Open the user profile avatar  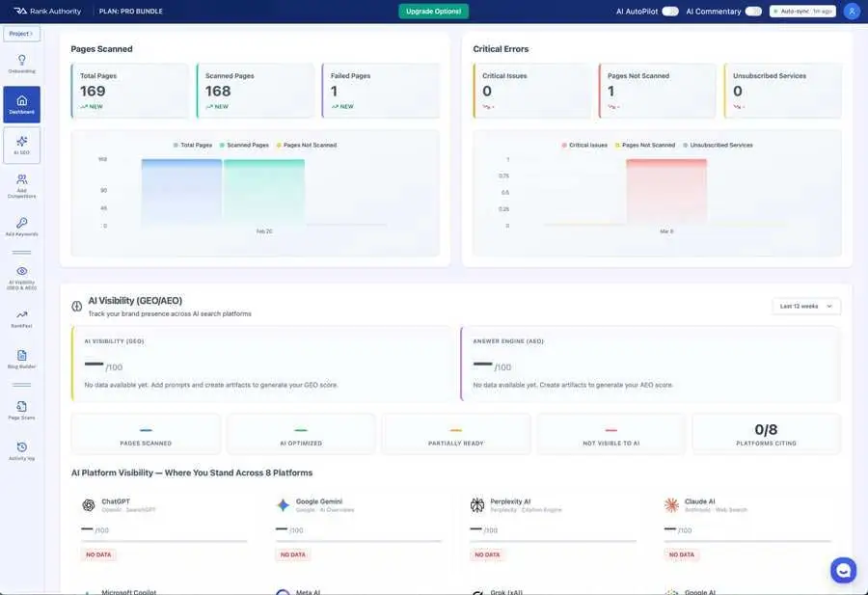point(852,11)
